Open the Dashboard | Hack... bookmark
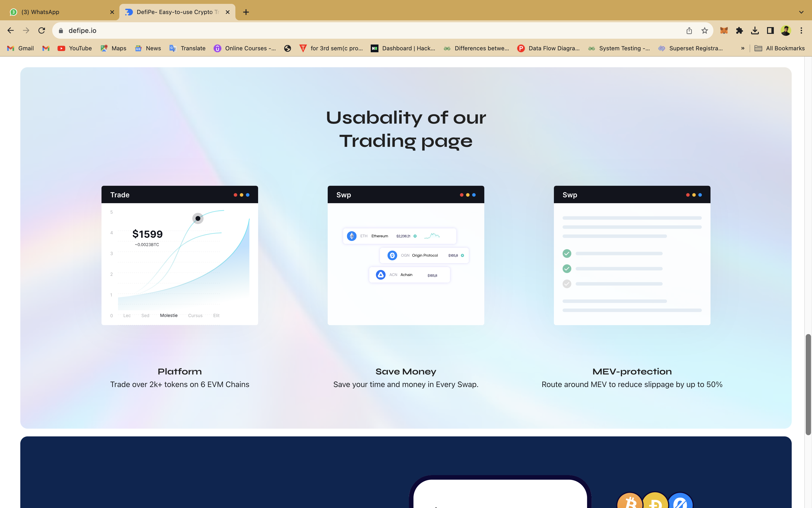Viewport: 812px width, 508px height. (x=403, y=48)
